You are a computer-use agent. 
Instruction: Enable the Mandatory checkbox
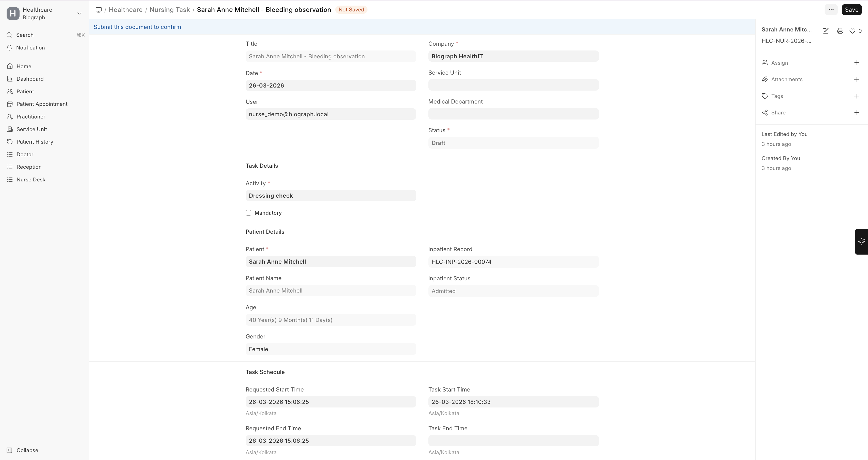tap(248, 213)
